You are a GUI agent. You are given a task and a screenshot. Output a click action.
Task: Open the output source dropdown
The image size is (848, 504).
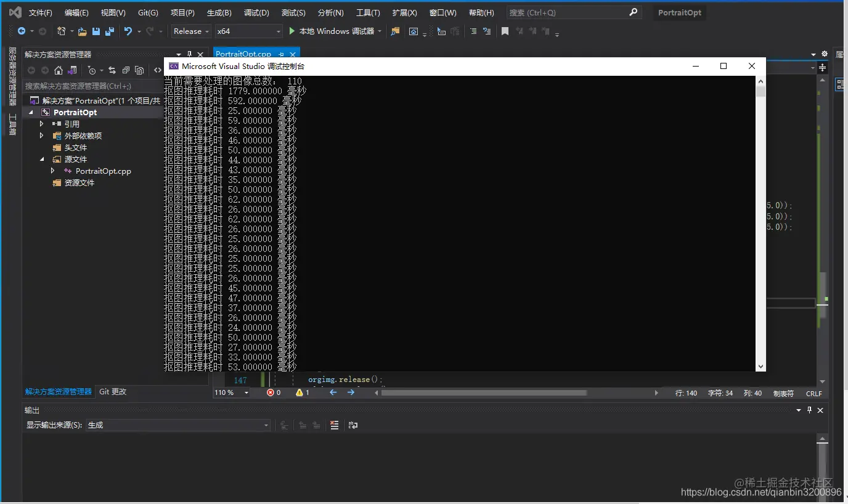tap(177, 425)
